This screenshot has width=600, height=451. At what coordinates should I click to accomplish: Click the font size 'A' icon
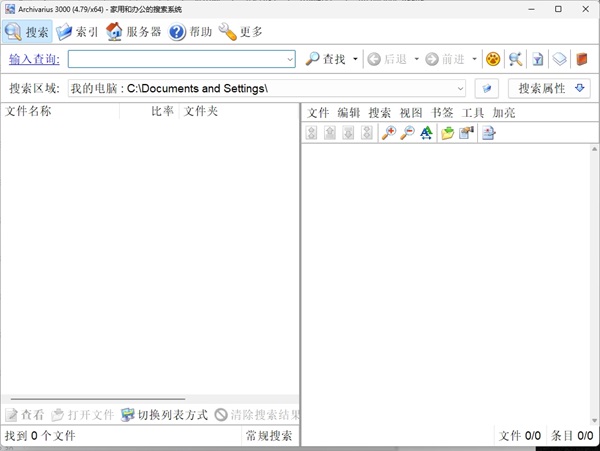426,133
